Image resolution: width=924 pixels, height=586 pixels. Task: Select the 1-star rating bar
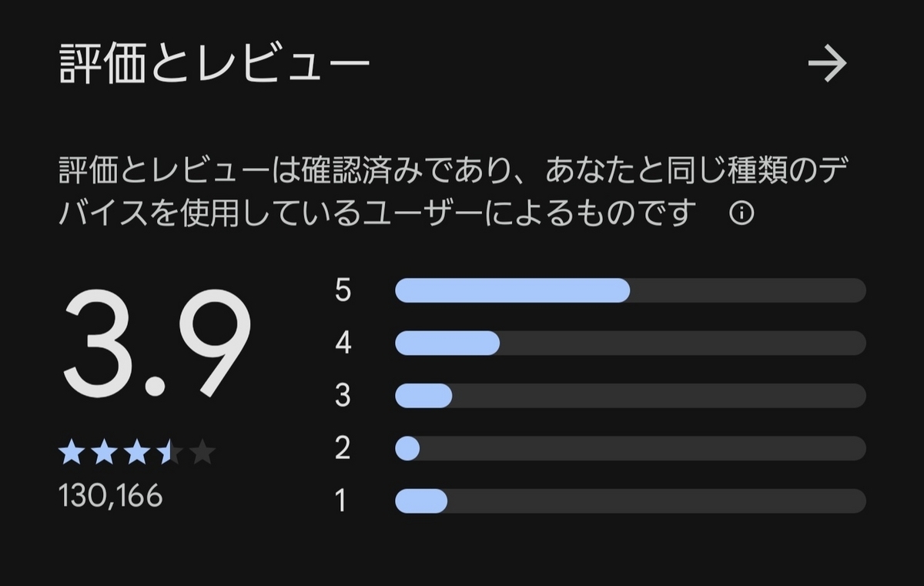click(630, 501)
